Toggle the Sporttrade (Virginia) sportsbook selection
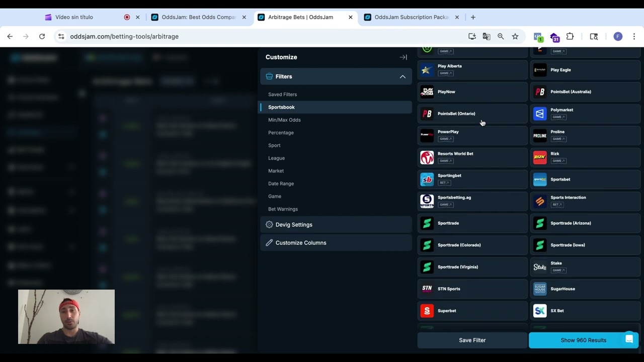The width and height of the screenshot is (644, 362). pyautogui.click(x=472, y=267)
